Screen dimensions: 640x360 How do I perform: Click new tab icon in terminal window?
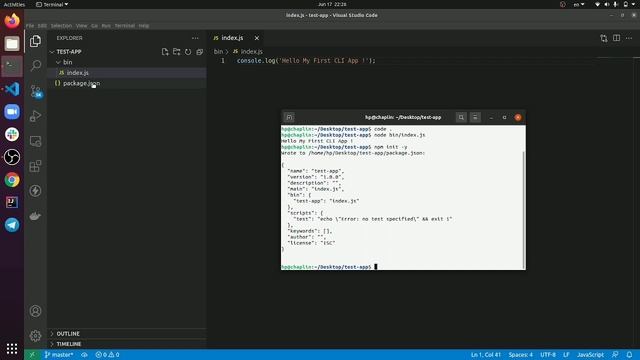(x=289, y=118)
